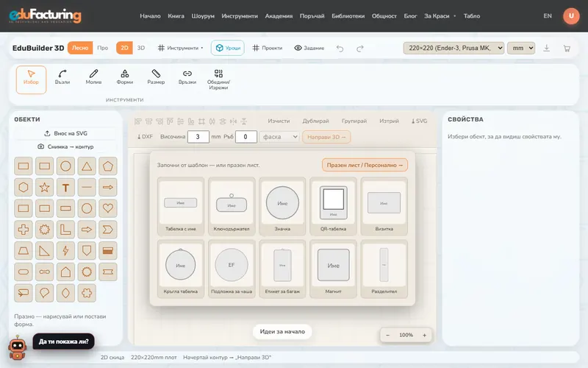The image size is (588, 368).
Task: Insert the T text object
Action: (65, 187)
